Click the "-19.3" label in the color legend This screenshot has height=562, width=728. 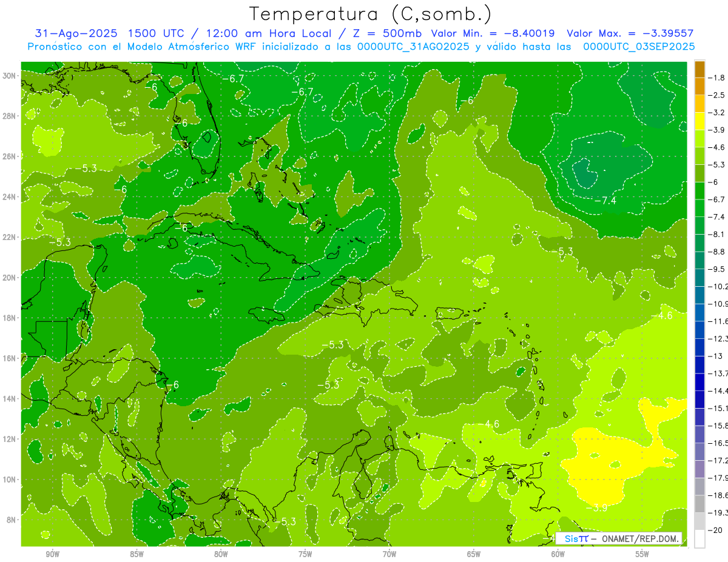(x=718, y=513)
